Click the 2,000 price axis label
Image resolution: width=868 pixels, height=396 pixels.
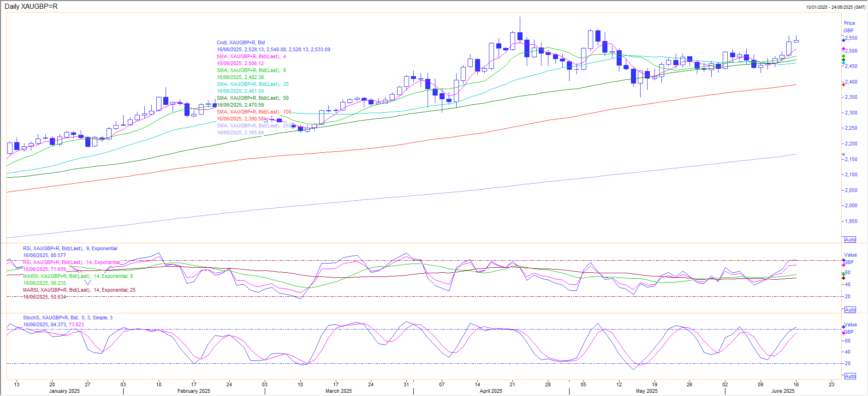coord(851,205)
